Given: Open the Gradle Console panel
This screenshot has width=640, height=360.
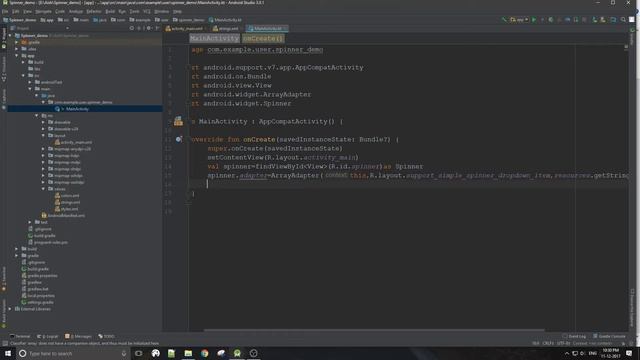Looking at the screenshot, I should click(609, 336).
